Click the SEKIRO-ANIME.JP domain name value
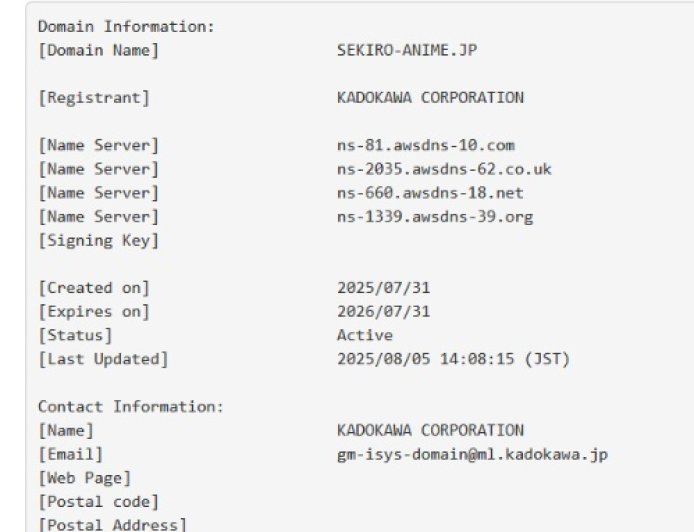The width and height of the screenshot is (694, 532). (x=407, y=50)
